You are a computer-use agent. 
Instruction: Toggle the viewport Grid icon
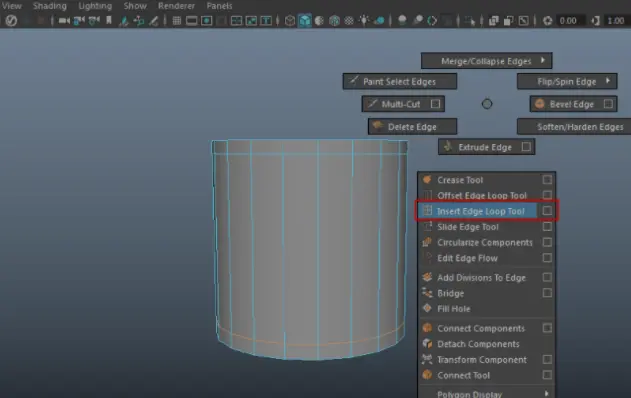click(177, 21)
